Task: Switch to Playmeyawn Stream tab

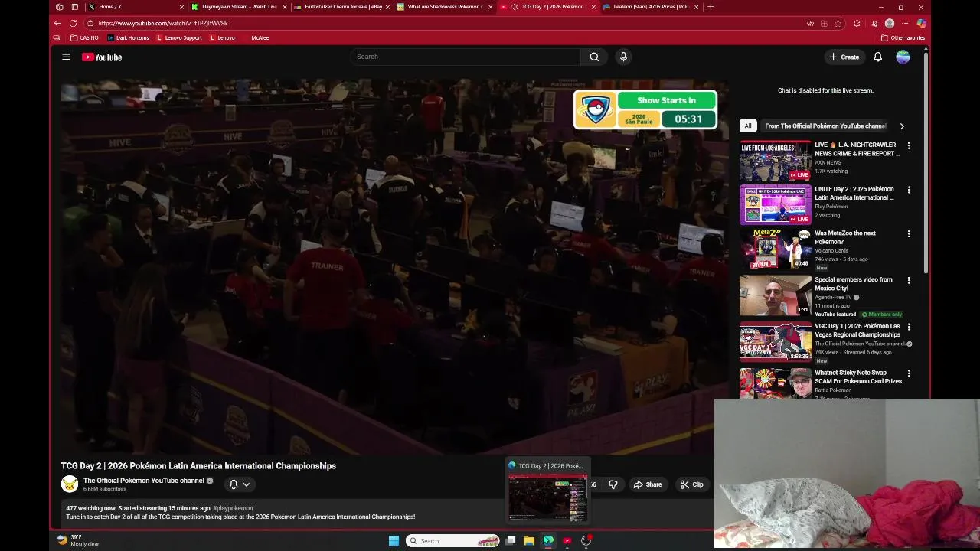Action: point(238,7)
